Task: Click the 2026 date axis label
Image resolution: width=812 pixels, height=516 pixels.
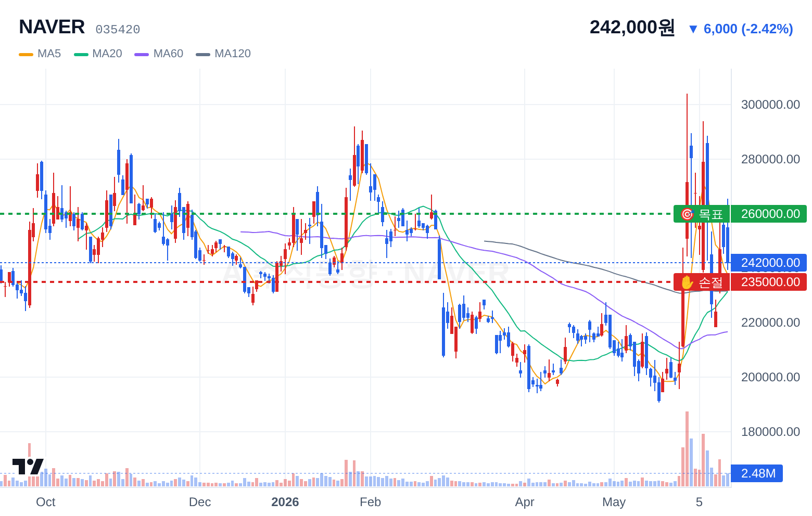Action: point(285,502)
